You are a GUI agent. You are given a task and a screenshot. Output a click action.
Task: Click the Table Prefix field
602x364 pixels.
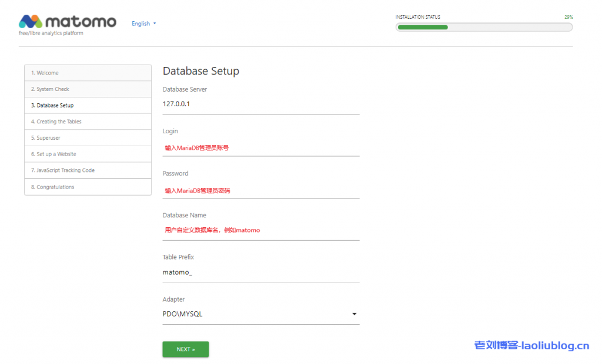(x=260, y=272)
